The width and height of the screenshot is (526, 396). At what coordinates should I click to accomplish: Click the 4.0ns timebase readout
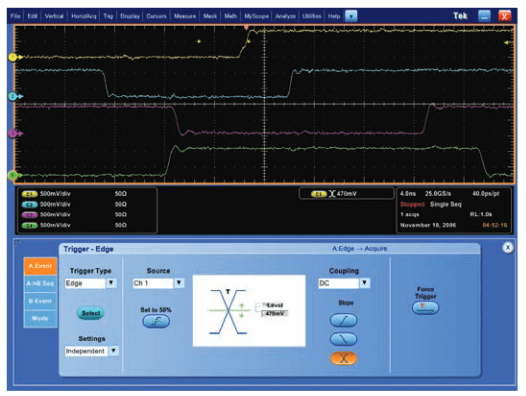tap(408, 194)
